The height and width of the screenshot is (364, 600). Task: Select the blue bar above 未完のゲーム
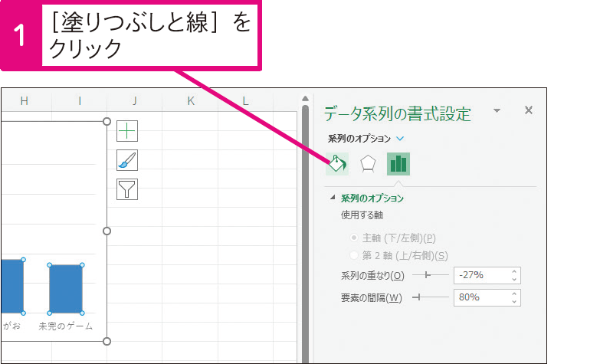(x=66, y=289)
